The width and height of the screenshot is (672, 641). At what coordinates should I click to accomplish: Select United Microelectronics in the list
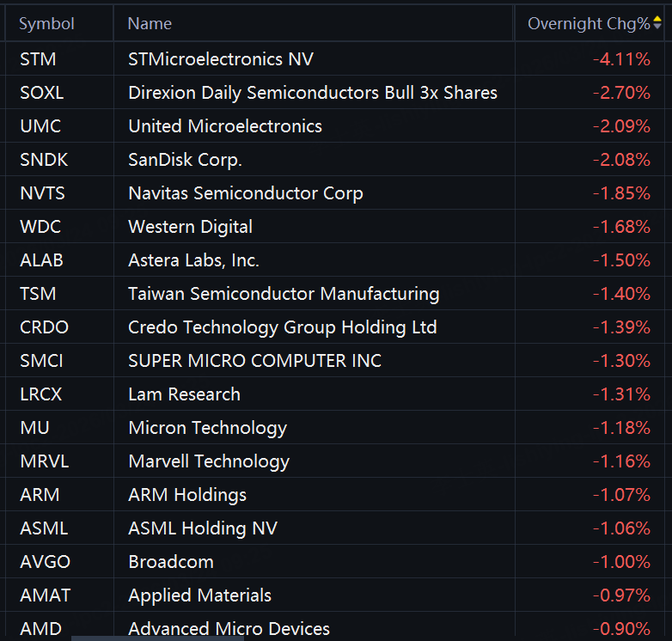(225, 126)
